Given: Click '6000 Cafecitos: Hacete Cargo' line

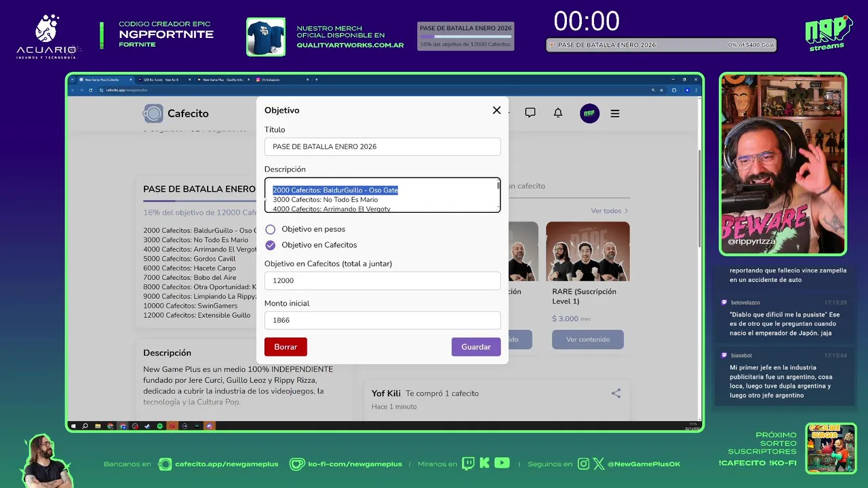Looking at the screenshot, I should 189,268.
